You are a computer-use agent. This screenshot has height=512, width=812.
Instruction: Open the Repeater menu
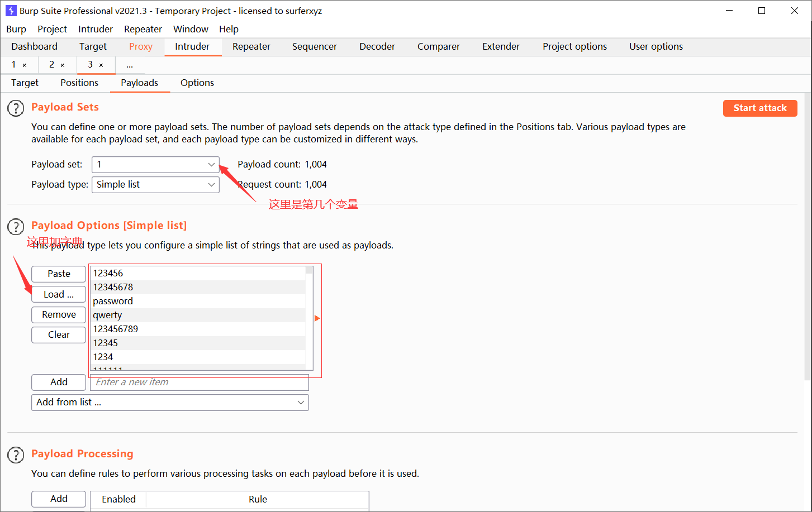[143, 29]
